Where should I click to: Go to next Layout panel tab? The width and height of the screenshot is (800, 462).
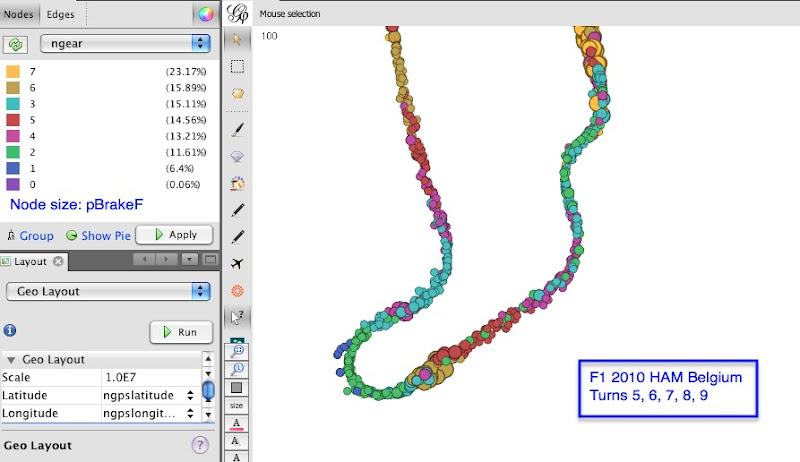click(x=166, y=260)
